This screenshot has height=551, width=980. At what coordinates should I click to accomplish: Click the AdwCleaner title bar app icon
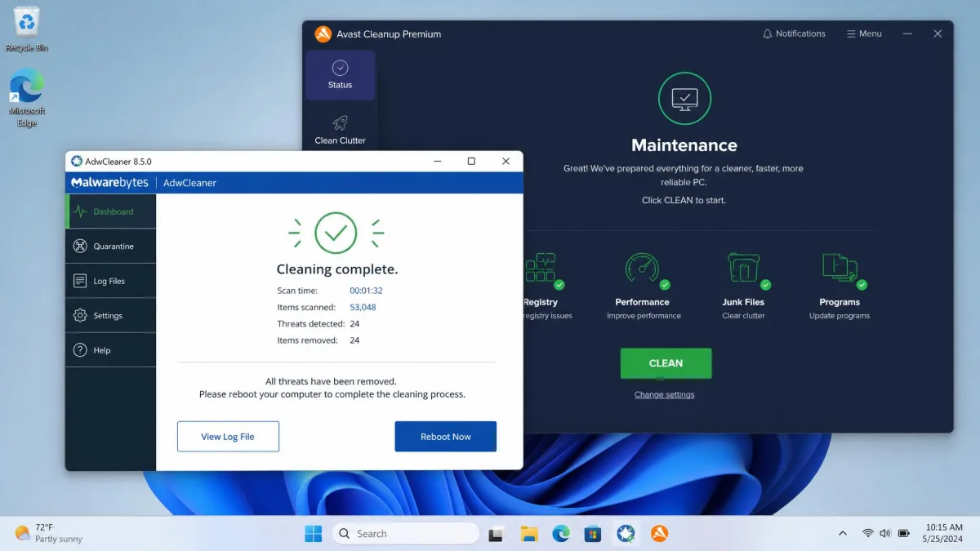point(77,161)
